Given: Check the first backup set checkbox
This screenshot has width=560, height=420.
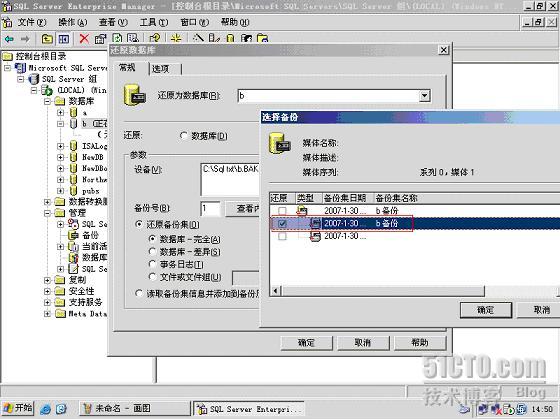Looking at the screenshot, I should 282,211.
